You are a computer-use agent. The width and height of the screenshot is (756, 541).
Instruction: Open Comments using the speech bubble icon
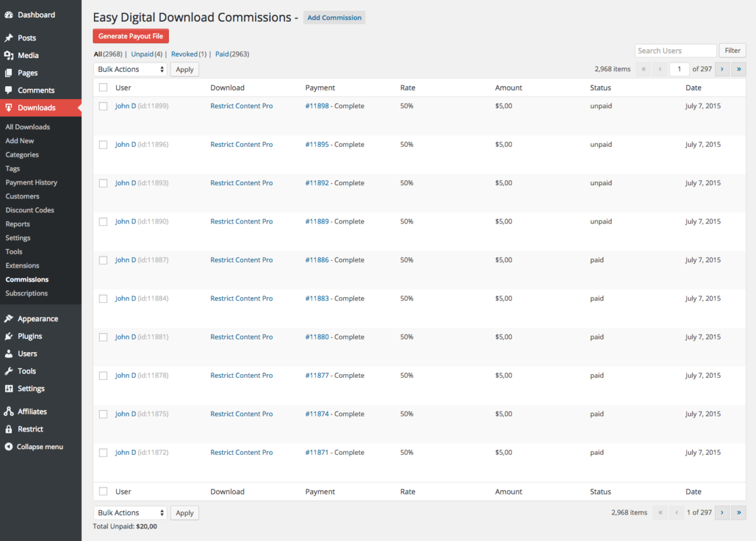[9, 90]
